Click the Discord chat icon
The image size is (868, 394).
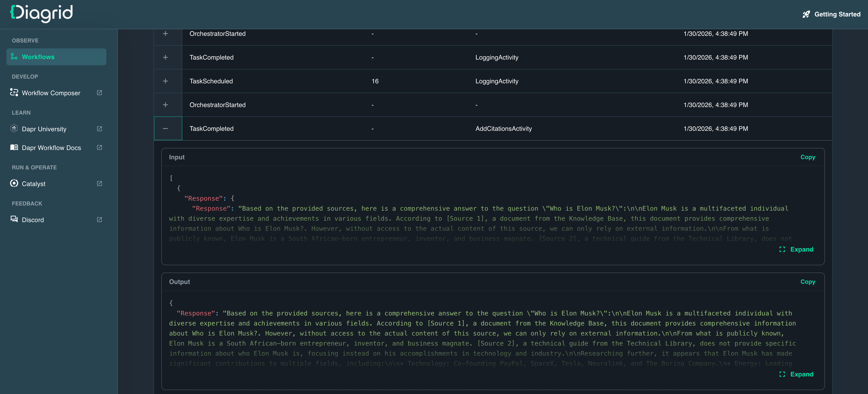pyautogui.click(x=14, y=219)
